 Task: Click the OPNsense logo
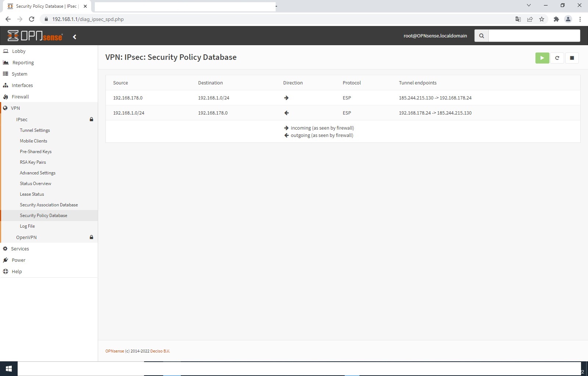(x=35, y=36)
